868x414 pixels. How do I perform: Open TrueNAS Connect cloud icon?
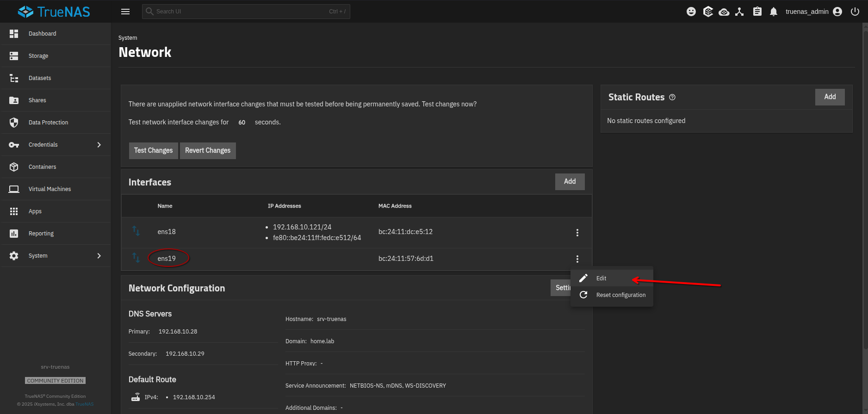724,12
